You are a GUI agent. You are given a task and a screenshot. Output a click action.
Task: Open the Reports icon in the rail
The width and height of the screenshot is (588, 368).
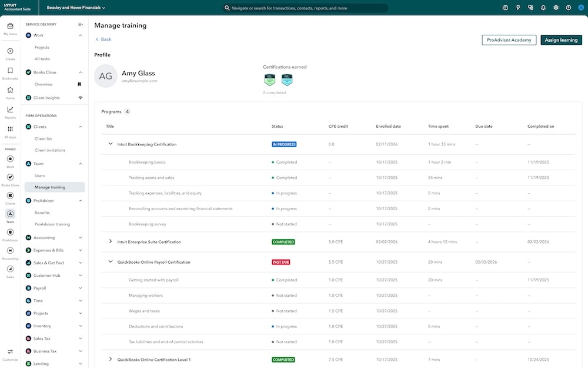click(10, 111)
